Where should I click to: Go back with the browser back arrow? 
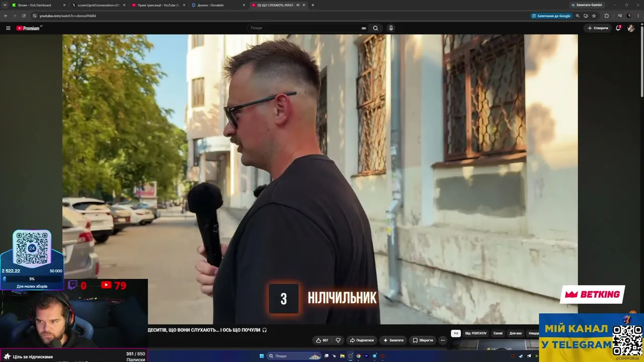coord(6,16)
